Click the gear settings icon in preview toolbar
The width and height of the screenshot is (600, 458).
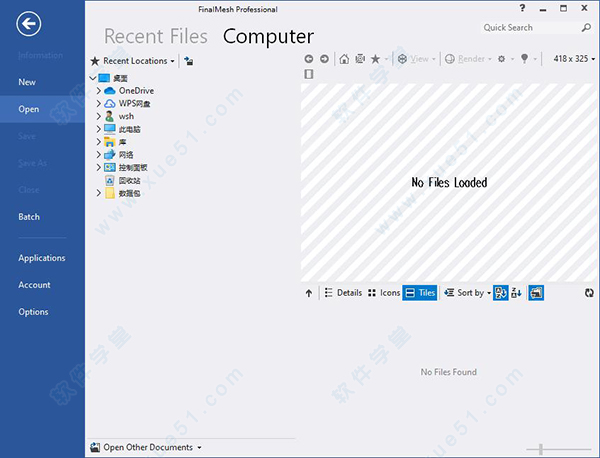(501, 59)
